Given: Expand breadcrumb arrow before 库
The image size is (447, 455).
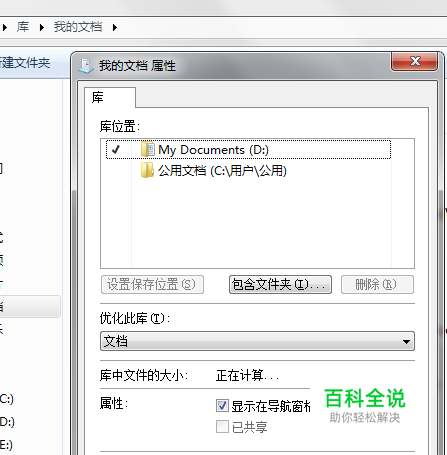Looking at the screenshot, I should pyautogui.click(x=5, y=27).
